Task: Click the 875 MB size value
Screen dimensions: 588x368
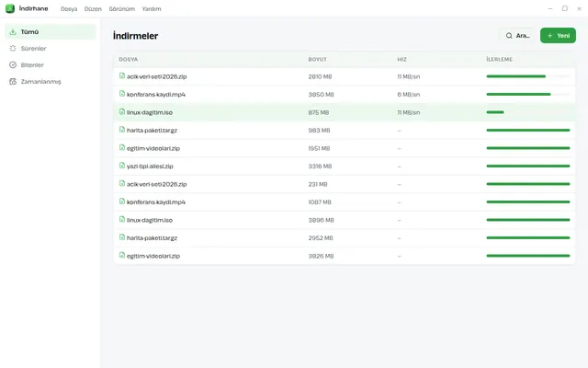Action: pyautogui.click(x=319, y=112)
